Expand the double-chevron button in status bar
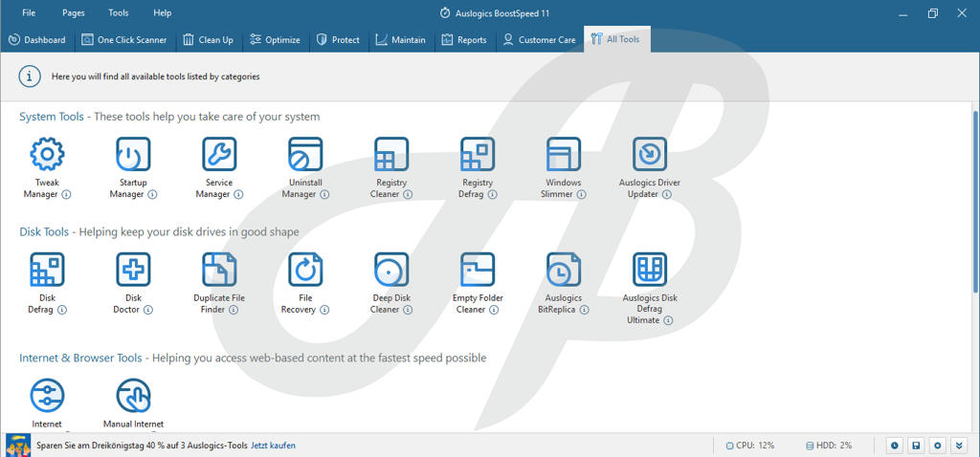 959,446
